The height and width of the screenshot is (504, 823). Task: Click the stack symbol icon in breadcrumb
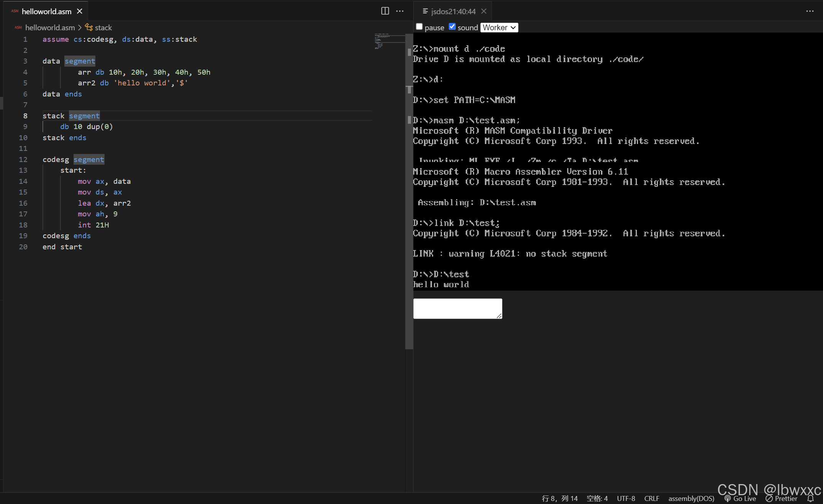(x=89, y=27)
